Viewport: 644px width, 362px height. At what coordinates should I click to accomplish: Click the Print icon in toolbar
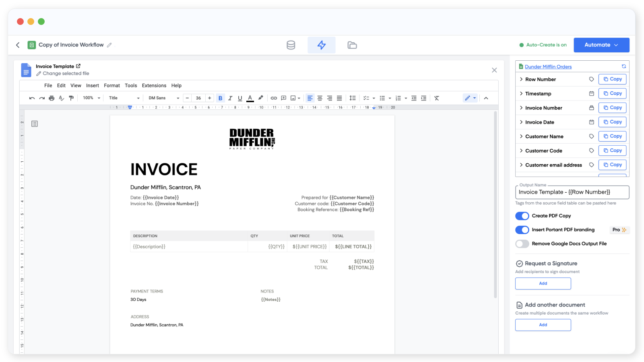pos(52,98)
